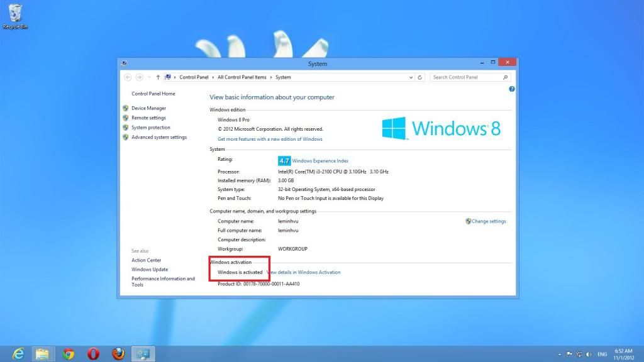Click Change settings for computer name
This screenshot has height=362, width=644.
click(489, 221)
